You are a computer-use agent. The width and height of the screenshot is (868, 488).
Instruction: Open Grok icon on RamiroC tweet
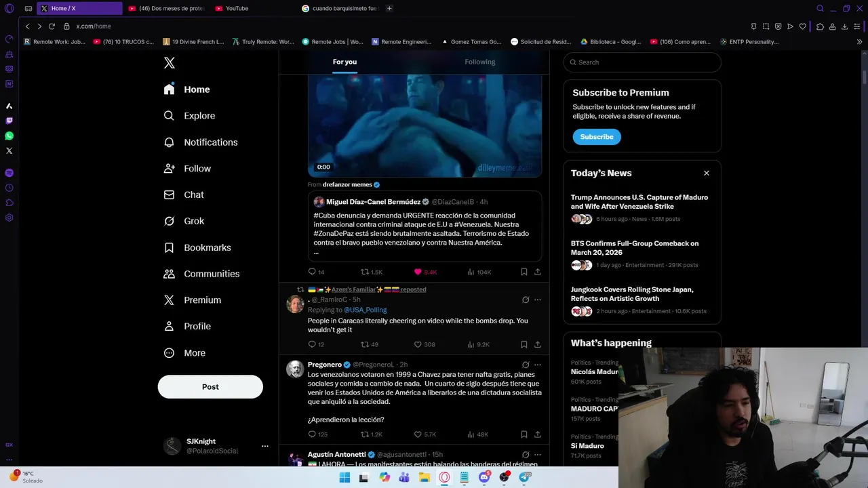(x=526, y=300)
